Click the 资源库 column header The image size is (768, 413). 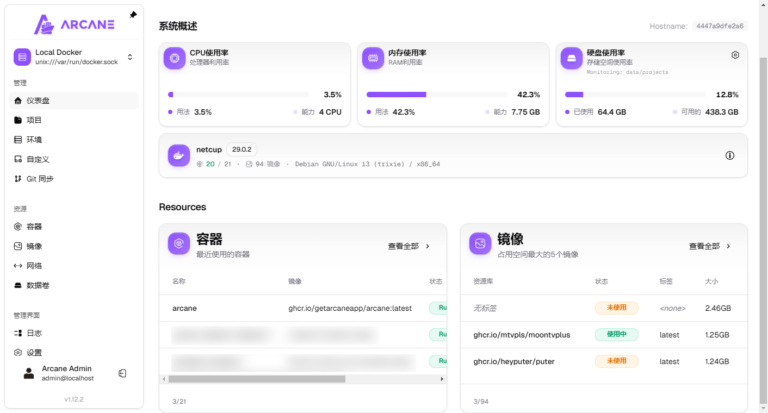(x=483, y=281)
